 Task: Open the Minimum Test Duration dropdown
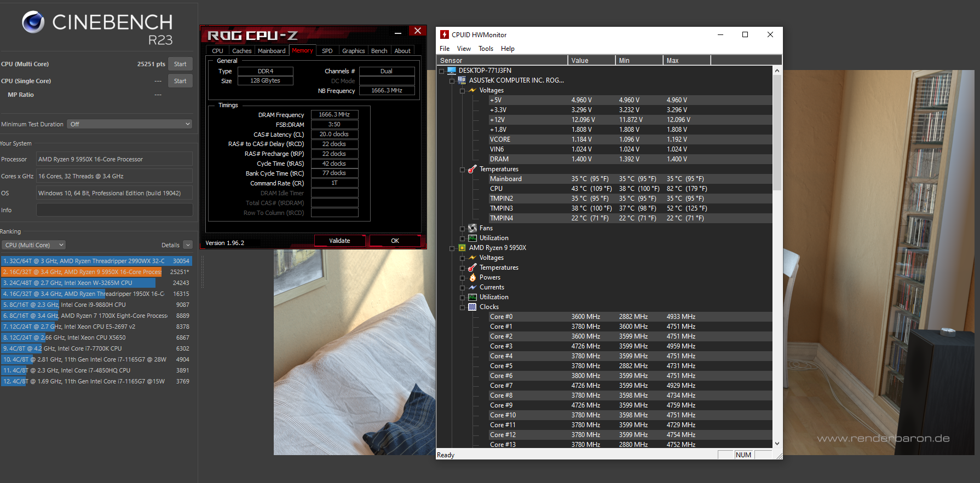click(x=130, y=124)
